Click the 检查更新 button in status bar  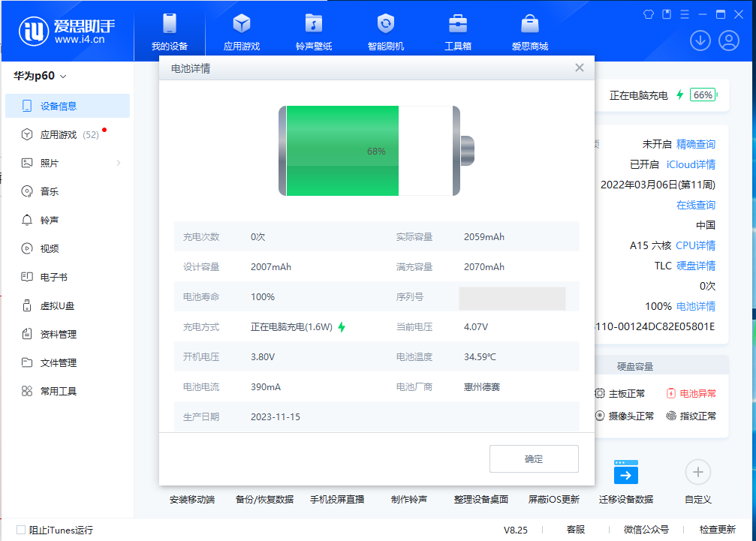[717, 530]
